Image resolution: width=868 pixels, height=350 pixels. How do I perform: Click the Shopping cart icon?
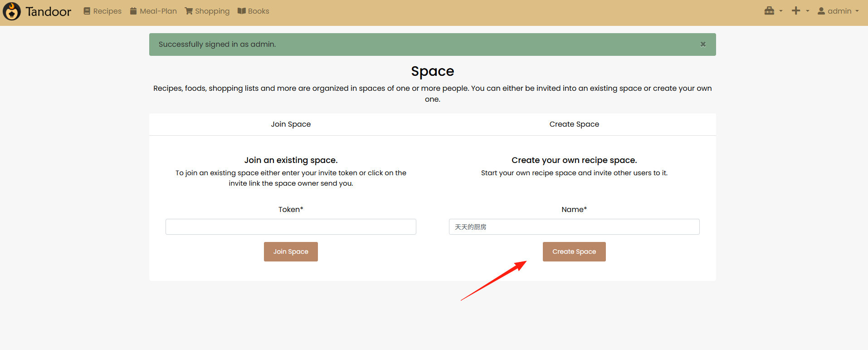tap(189, 11)
